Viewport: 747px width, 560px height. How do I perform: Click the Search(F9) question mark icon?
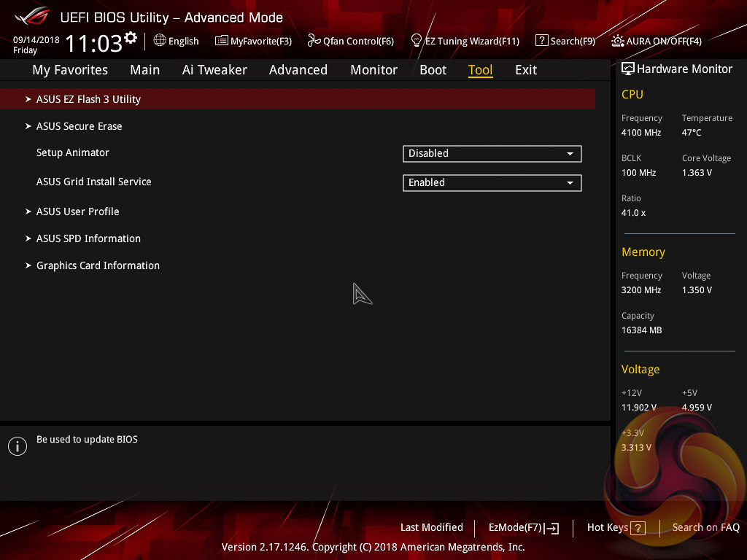coord(541,41)
